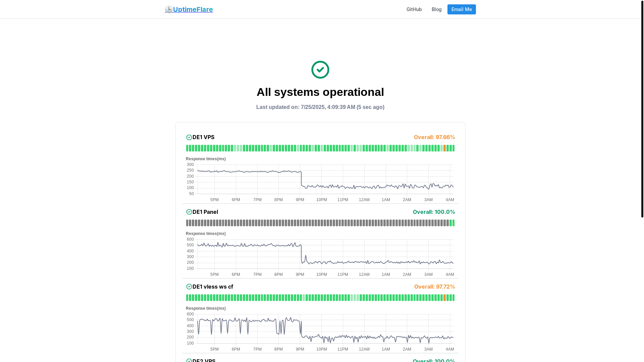The image size is (644, 362).
Task: Click the first gray bar in DE1 Panel strip
Action: pyautogui.click(x=187, y=223)
